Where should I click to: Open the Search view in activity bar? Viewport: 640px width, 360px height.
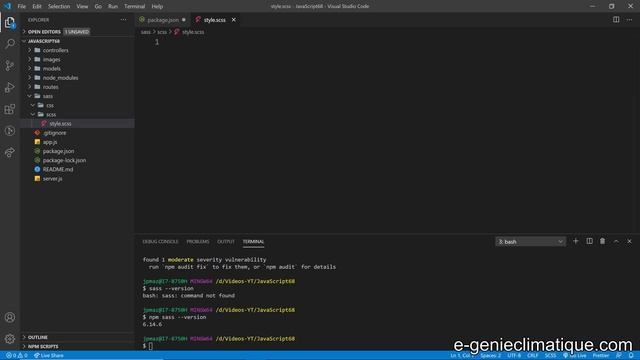click(10, 44)
